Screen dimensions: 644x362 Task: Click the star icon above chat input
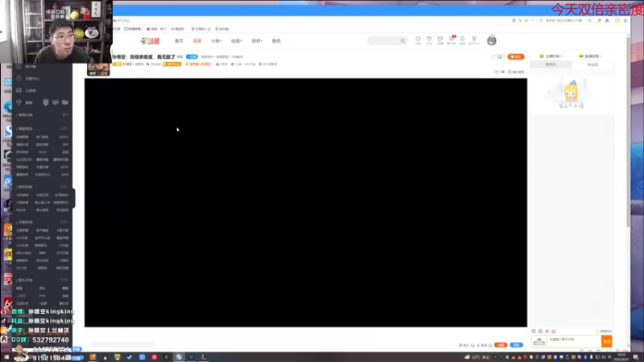(554, 331)
